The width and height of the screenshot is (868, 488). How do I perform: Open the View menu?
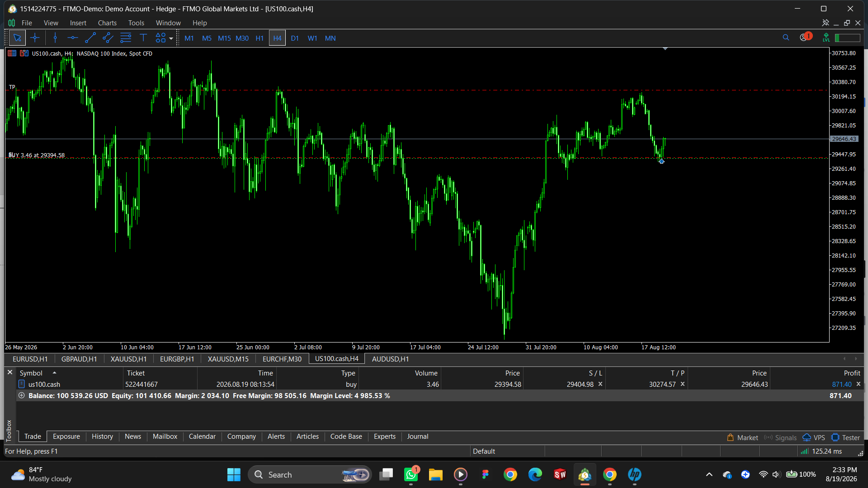tap(51, 23)
